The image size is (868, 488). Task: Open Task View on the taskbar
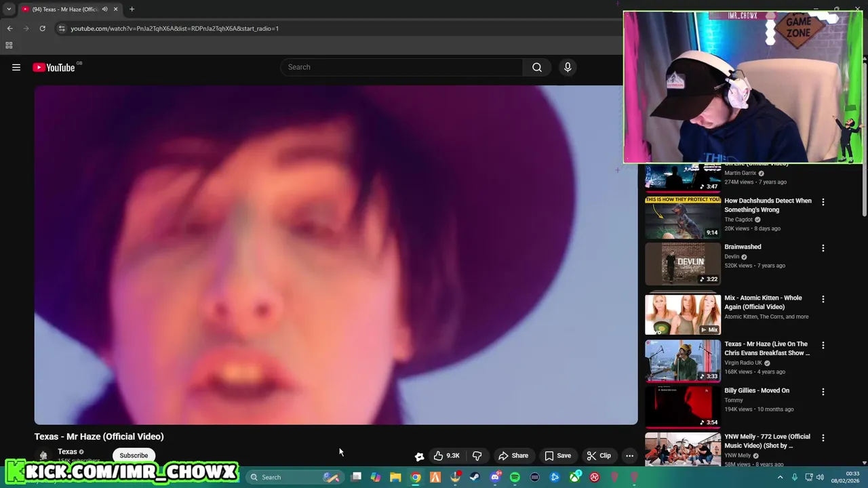(356, 477)
